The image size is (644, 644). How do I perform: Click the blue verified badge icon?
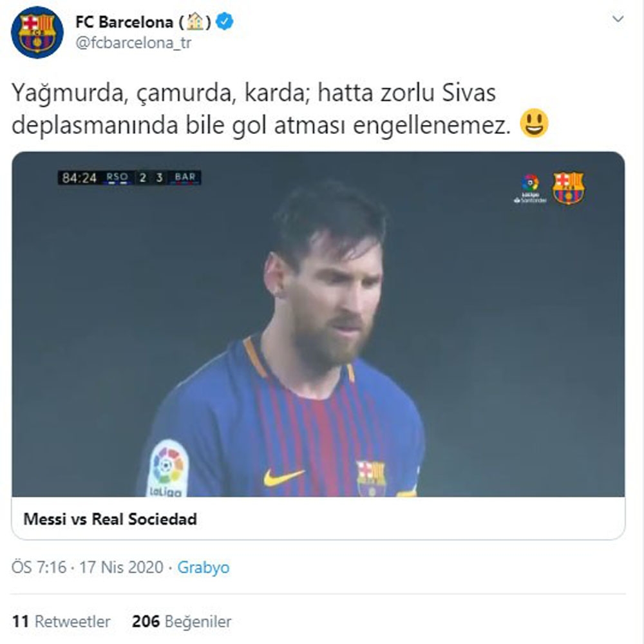tap(225, 20)
